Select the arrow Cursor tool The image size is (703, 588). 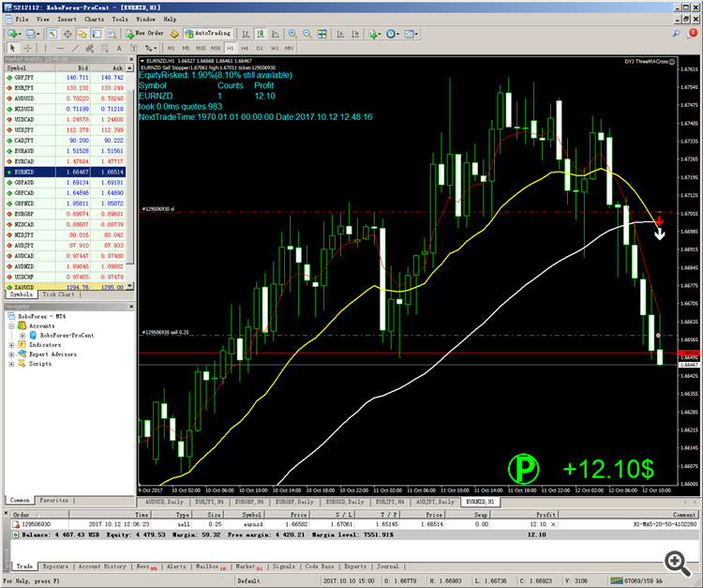coord(12,48)
